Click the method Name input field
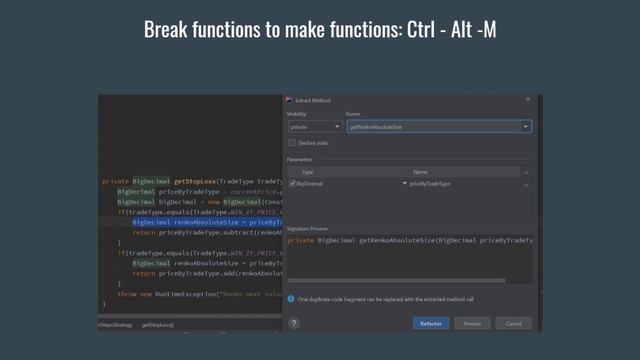640x360 pixels. 433,127
